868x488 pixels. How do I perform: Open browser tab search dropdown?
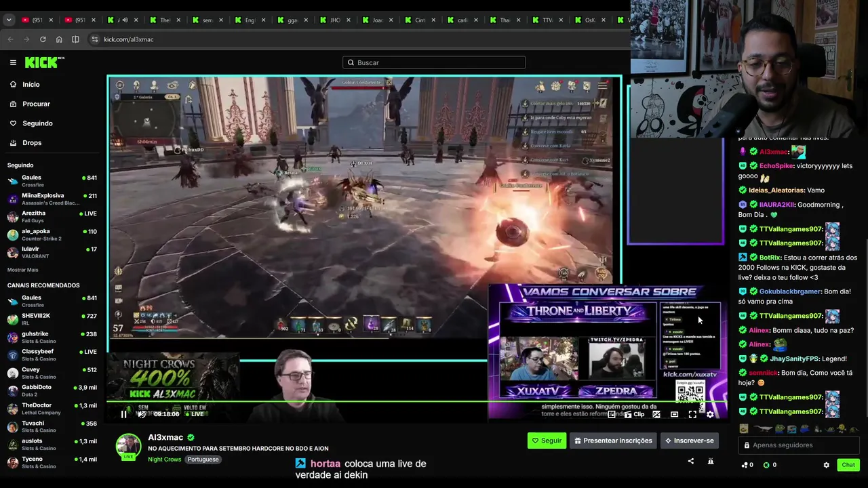9,20
